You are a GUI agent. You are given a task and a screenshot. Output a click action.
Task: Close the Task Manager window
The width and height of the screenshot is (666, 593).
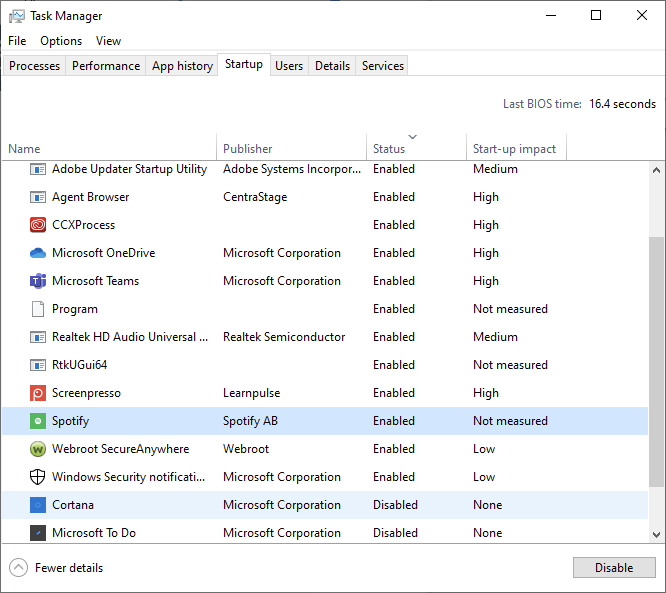coord(642,16)
